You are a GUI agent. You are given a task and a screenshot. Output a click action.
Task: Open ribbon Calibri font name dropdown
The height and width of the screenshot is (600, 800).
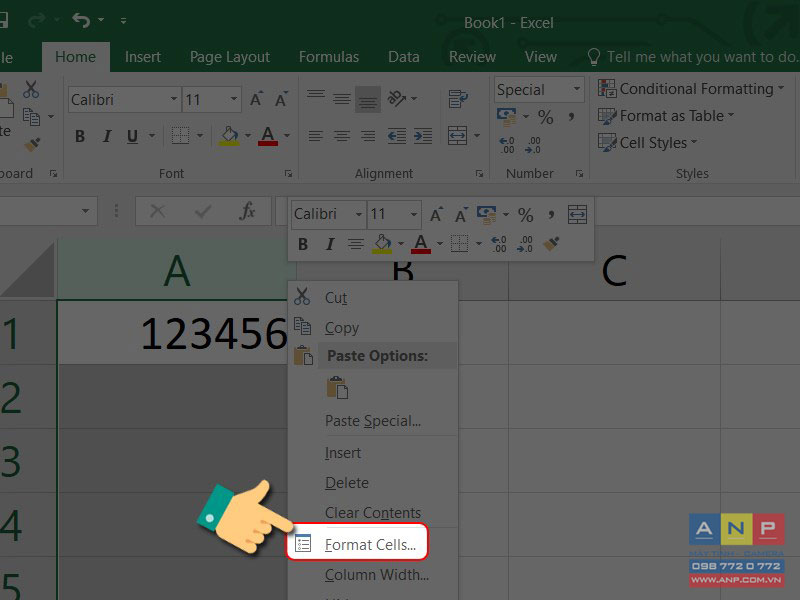[174, 98]
